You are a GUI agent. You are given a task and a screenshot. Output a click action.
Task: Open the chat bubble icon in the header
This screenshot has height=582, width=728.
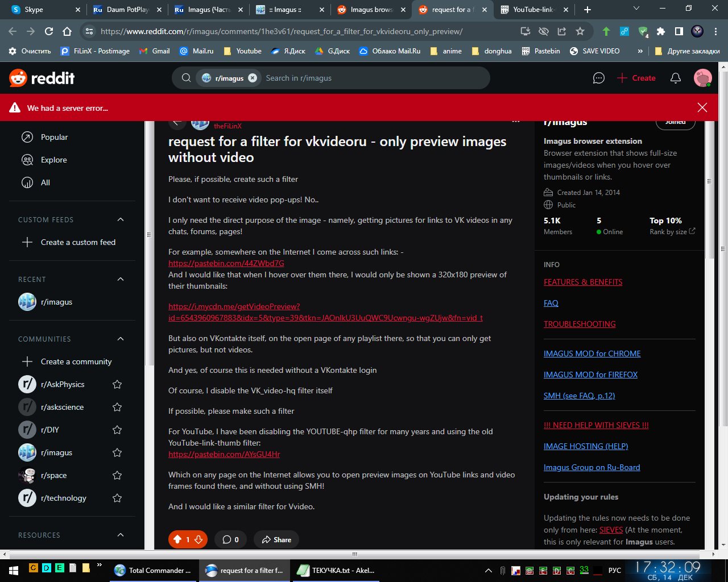pos(598,78)
